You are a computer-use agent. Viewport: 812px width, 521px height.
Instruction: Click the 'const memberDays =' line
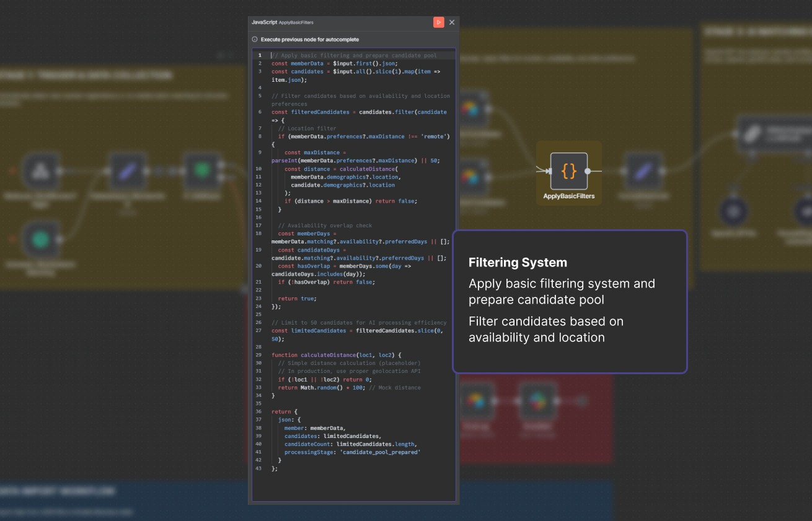pos(361,238)
